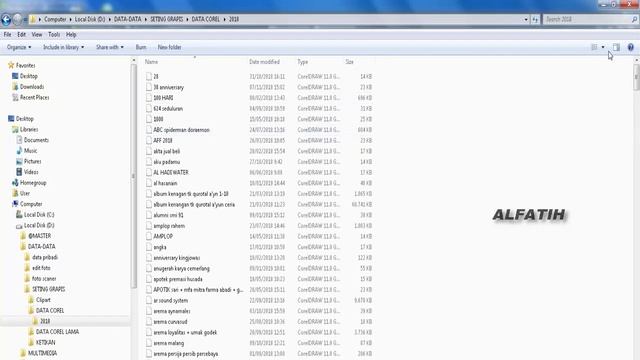
Task: Select ABC spiderman doraemon file
Action: (x=181, y=130)
